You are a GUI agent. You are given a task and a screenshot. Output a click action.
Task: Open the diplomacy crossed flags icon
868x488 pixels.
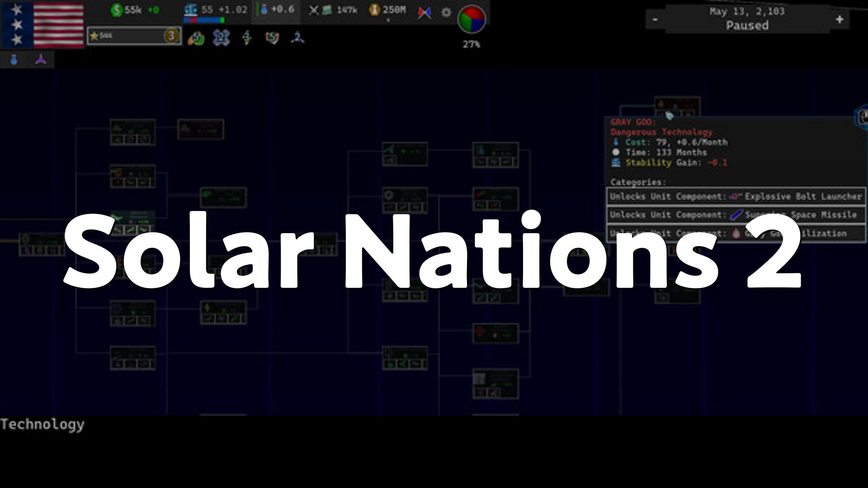[424, 13]
